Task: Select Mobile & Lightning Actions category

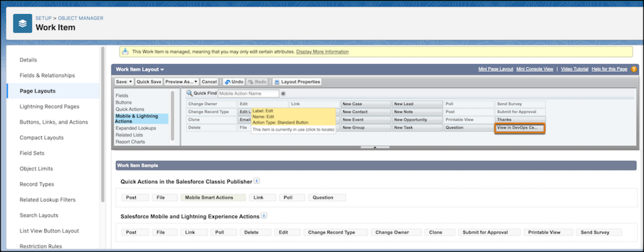Action: coord(141,119)
